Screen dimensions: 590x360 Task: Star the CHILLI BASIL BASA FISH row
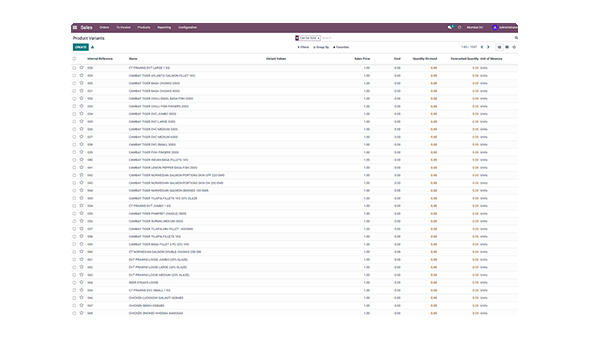pos(81,98)
